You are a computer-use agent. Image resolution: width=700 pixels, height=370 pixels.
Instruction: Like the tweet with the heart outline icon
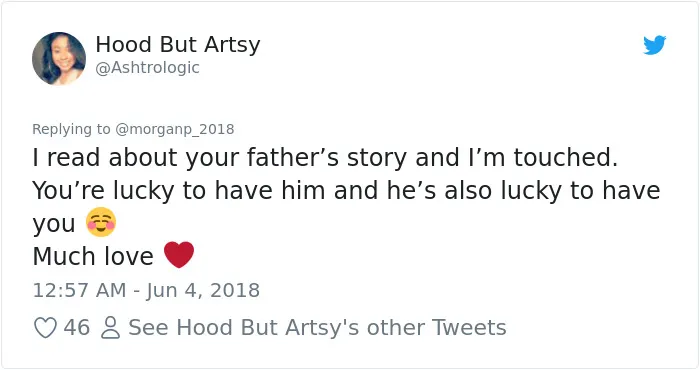[46, 328]
